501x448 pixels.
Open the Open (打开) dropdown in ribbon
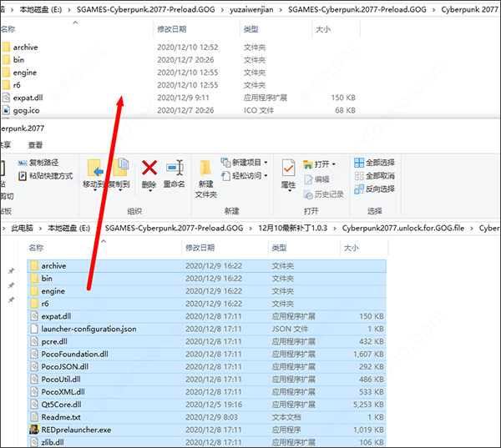coord(319,164)
